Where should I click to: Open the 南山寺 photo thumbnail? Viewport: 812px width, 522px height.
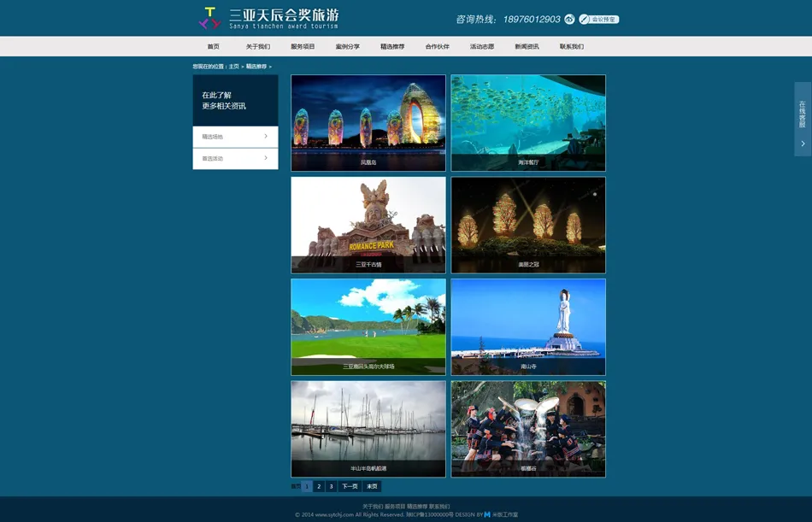pyautogui.click(x=528, y=326)
